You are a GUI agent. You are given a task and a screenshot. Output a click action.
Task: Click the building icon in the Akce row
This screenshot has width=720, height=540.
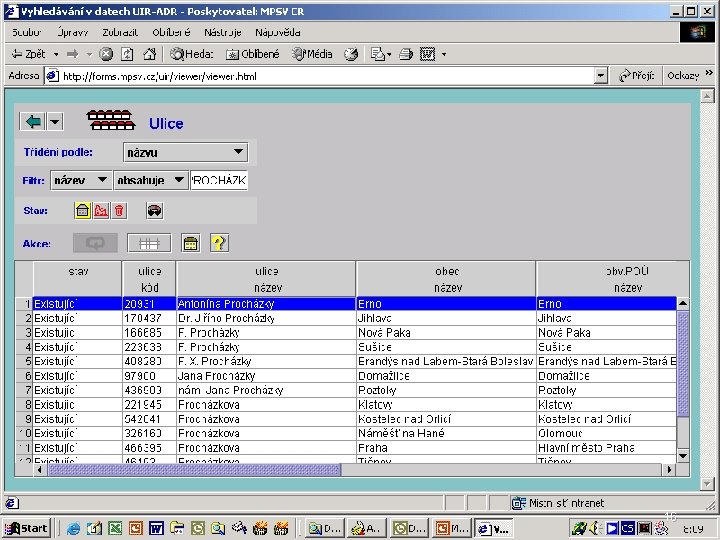click(190, 243)
